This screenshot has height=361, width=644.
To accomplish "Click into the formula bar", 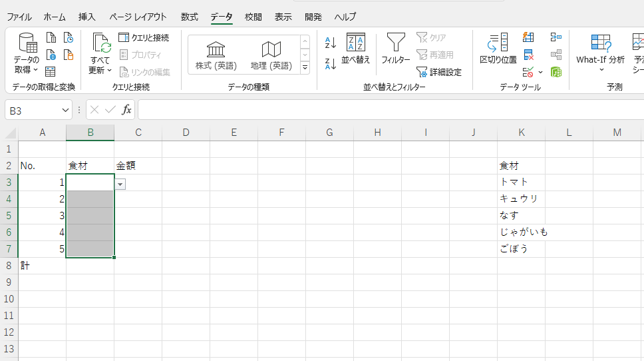I will 390,110.
